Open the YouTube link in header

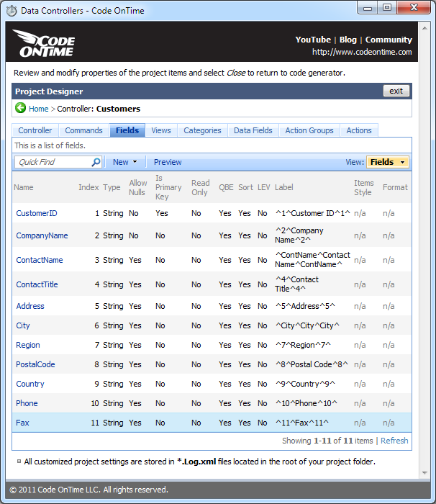(313, 40)
